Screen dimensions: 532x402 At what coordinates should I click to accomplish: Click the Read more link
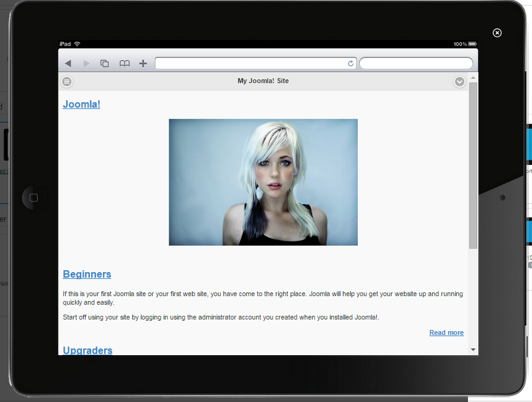tap(446, 332)
